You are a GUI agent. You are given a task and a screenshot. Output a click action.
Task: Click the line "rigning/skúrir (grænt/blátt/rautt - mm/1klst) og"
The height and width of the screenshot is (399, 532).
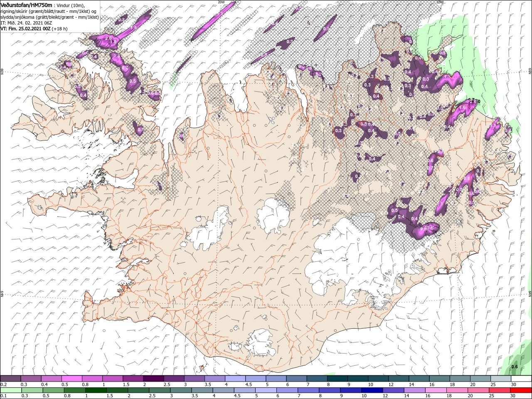click(x=49, y=11)
